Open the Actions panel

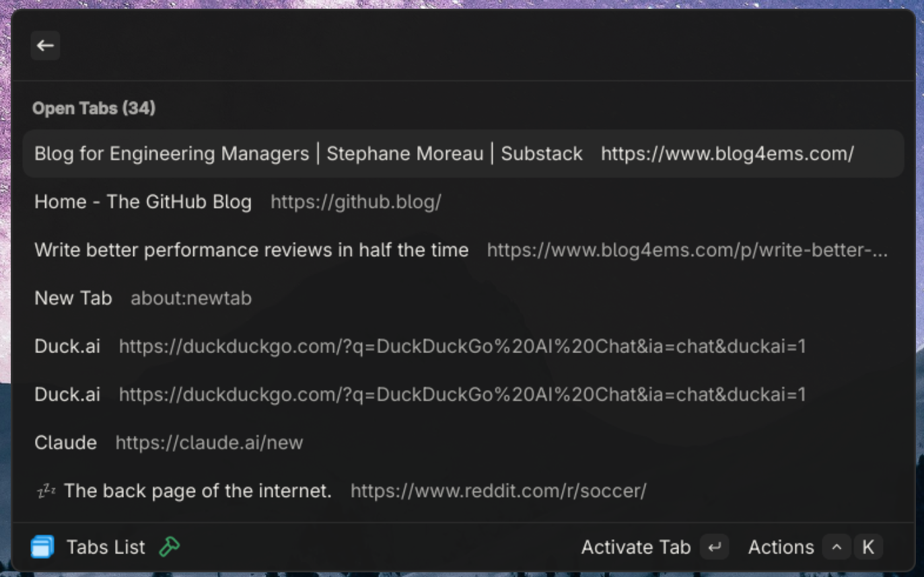tap(781, 547)
